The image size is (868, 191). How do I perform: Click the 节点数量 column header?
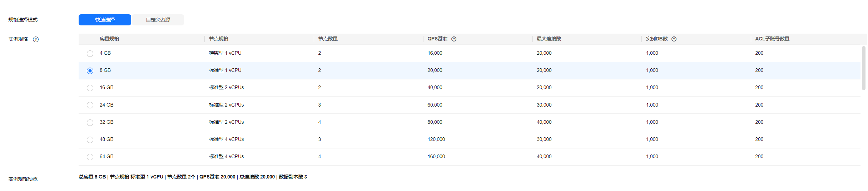coord(328,39)
